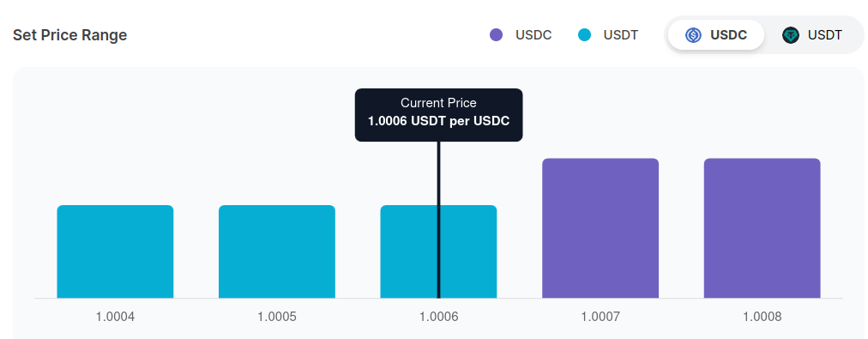This screenshot has height=339, width=868.
Task: Click the cyan bar at 1.0005
Action: 277,251
